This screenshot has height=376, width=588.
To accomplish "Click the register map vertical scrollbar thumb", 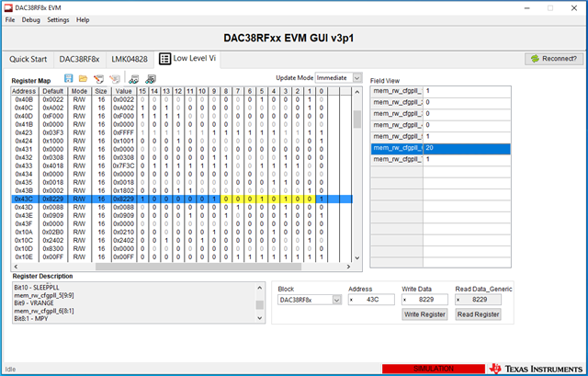I will [357, 120].
